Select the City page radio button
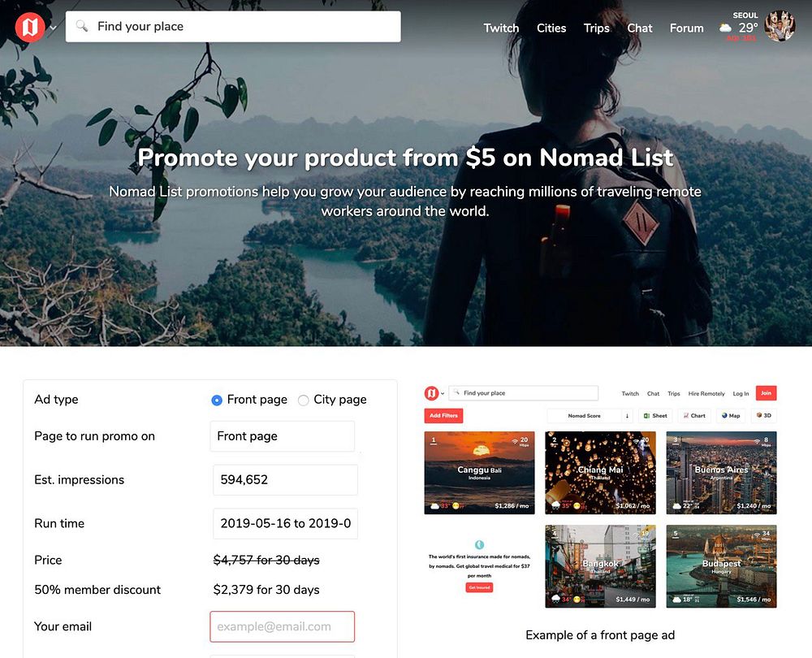Screen dimensions: 812x658 tap(304, 400)
